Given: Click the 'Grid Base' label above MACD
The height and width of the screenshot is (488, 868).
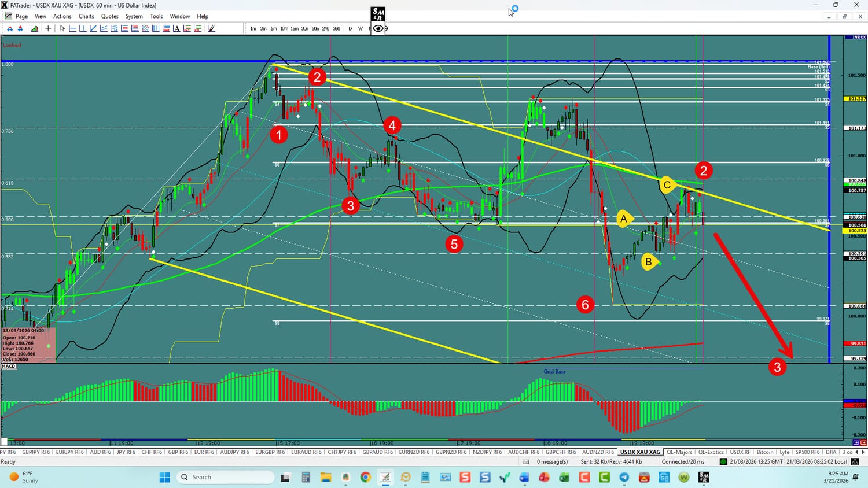Looking at the screenshot, I should pos(554,371).
